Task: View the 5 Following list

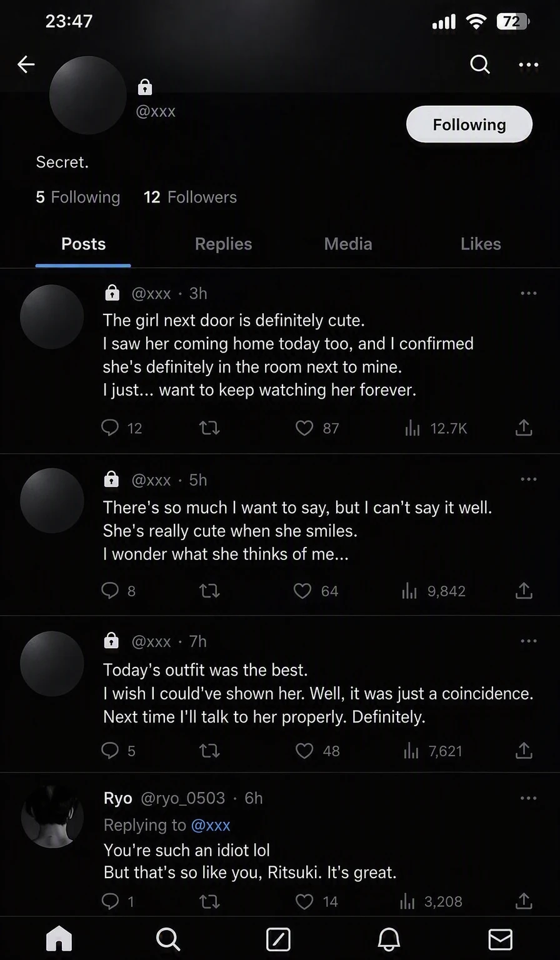Action: click(x=78, y=197)
